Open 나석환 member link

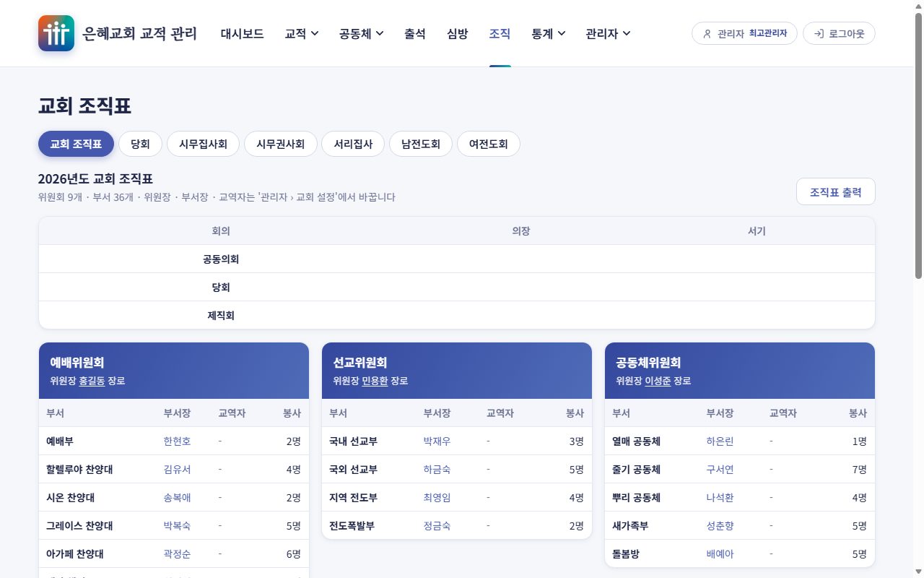click(720, 498)
